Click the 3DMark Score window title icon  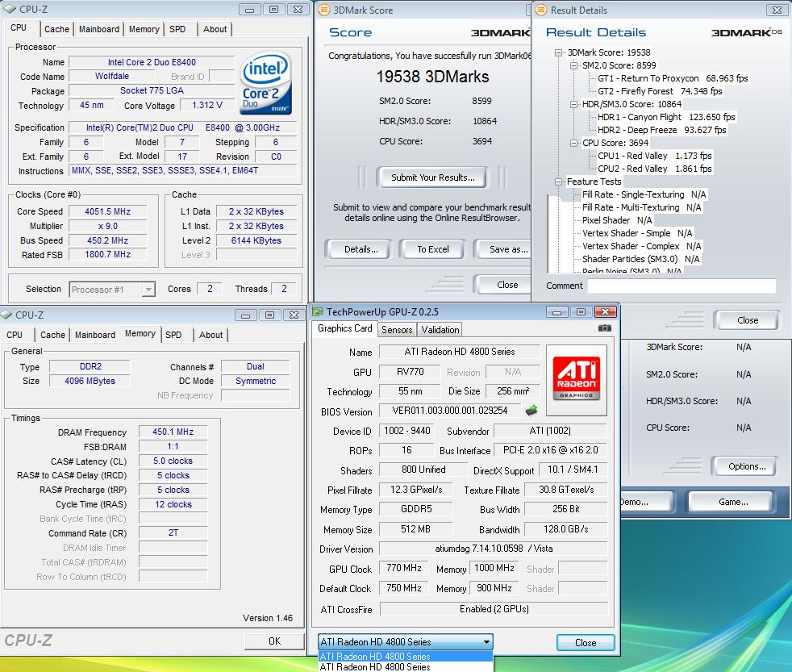[x=324, y=10]
